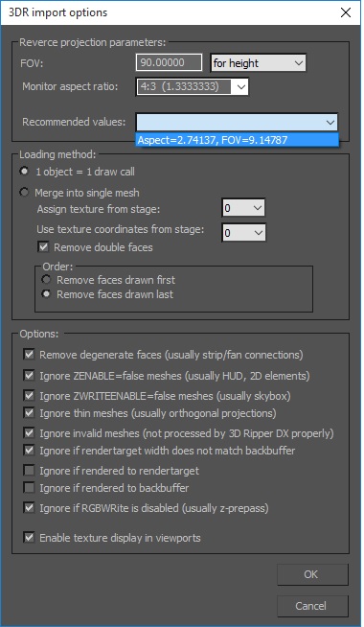Toggle Ignore if RGBWRite is disabled checkbox
The image size is (364, 627).
click(29, 507)
